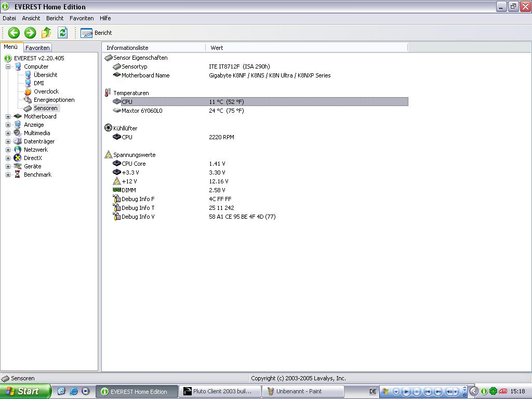The image size is (532, 399).
Task: Click the DMI icon in tree
Action: [x=28, y=83]
